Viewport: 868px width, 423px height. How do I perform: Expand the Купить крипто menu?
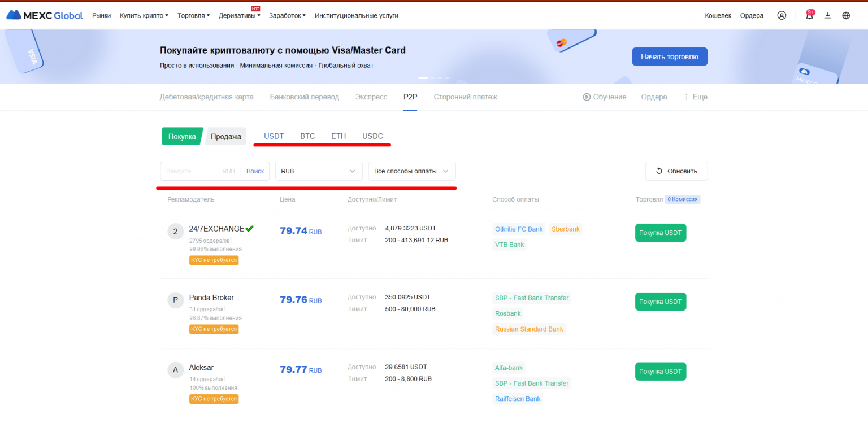144,15
